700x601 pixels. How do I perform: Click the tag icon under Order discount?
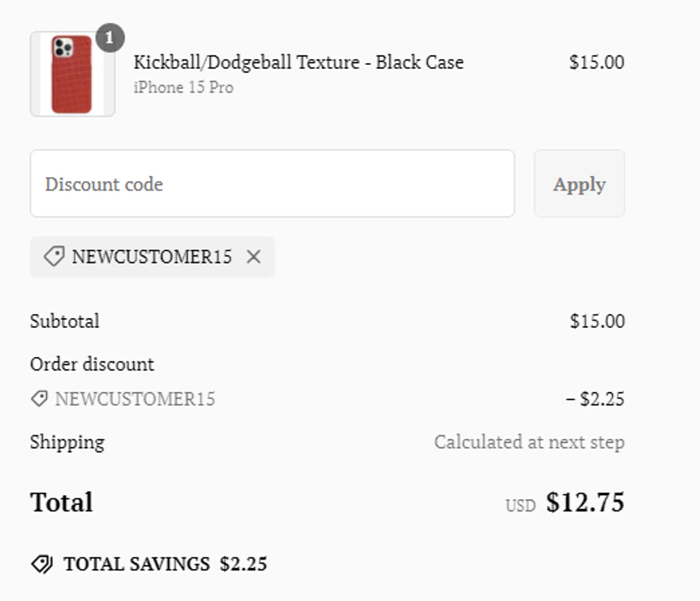click(x=39, y=399)
